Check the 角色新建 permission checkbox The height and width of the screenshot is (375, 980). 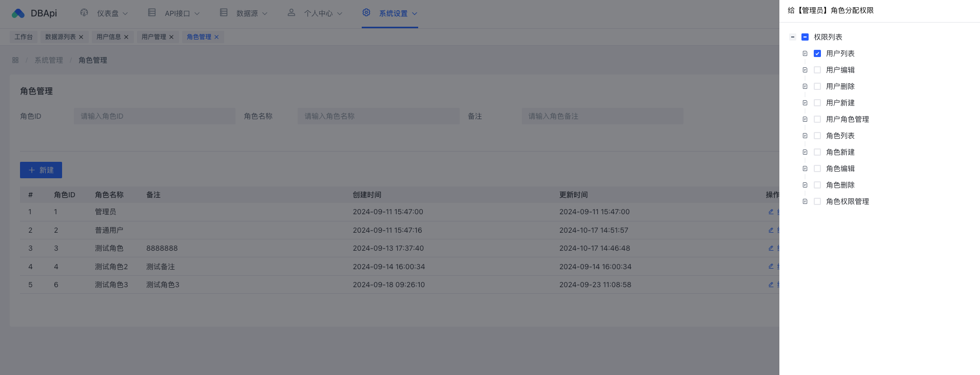click(x=817, y=152)
